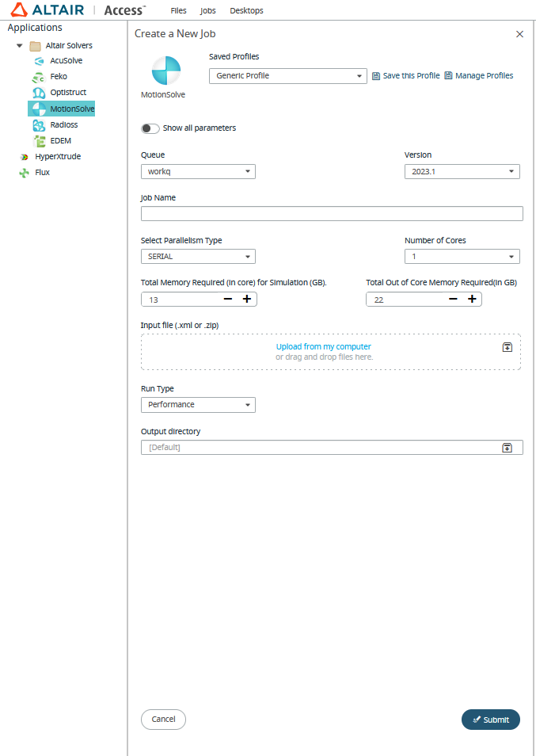
Task: Select Radioss label in applications tree
Action: [64, 125]
